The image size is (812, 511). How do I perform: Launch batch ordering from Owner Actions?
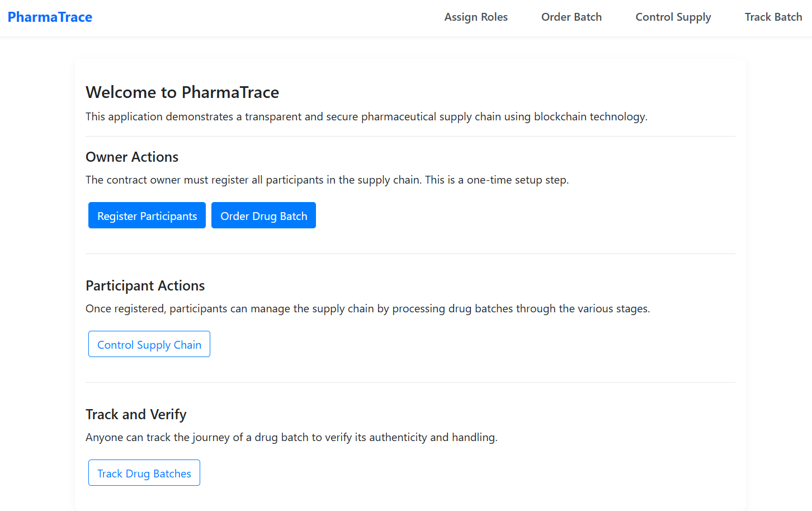click(x=263, y=215)
